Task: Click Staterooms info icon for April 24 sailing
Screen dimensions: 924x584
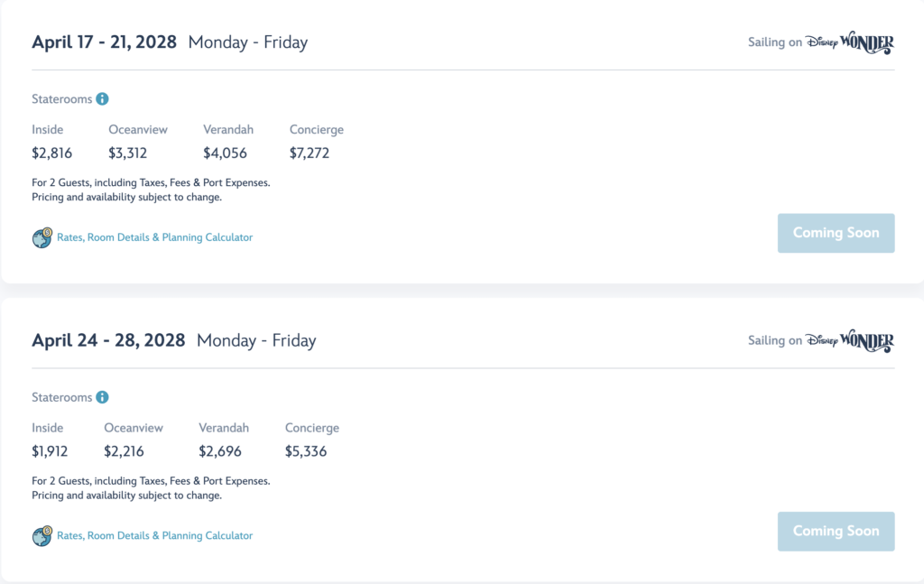Action: click(102, 397)
